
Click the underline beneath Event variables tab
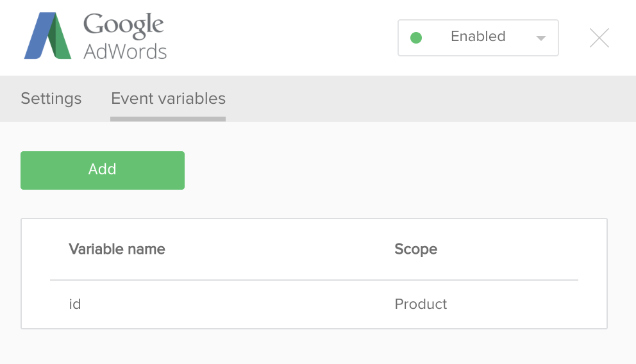click(x=168, y=119)
